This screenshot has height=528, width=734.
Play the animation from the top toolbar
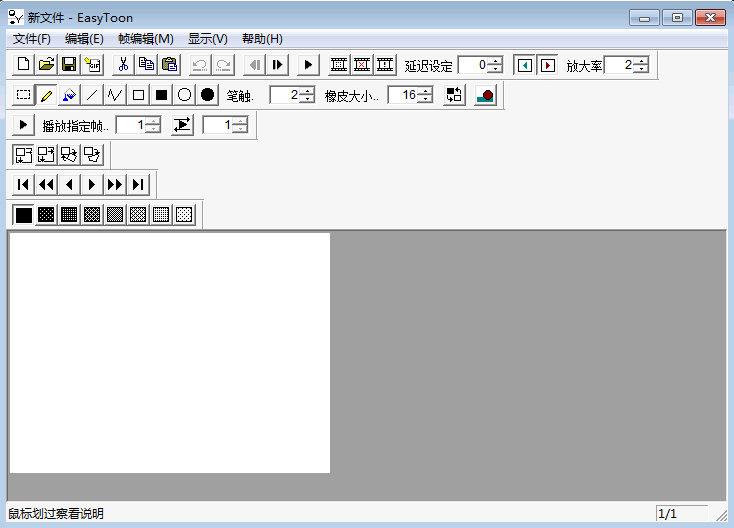(x=308, y=65)
